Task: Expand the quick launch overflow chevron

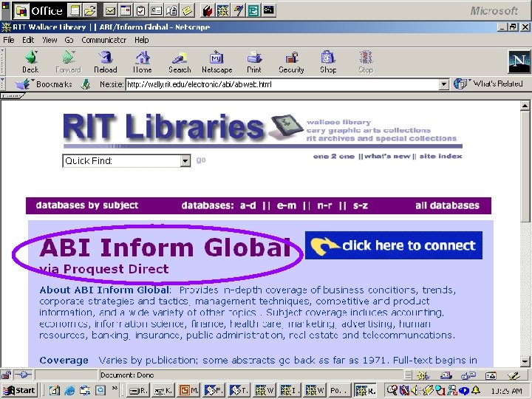Action: click(115, 388)
